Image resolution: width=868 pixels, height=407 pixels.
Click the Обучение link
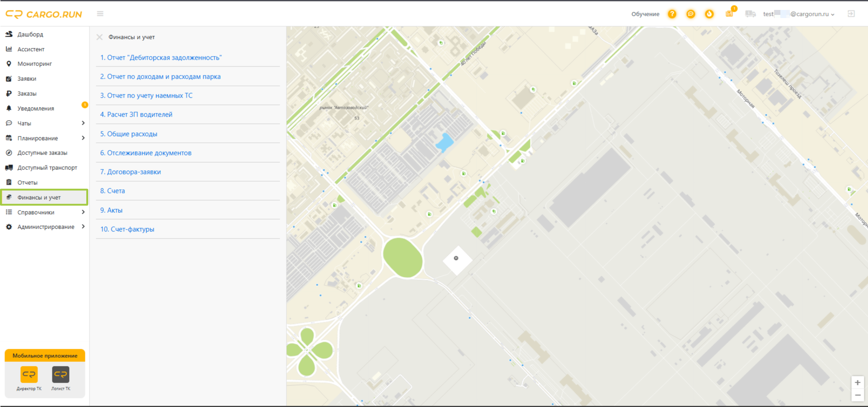(645, 14)
